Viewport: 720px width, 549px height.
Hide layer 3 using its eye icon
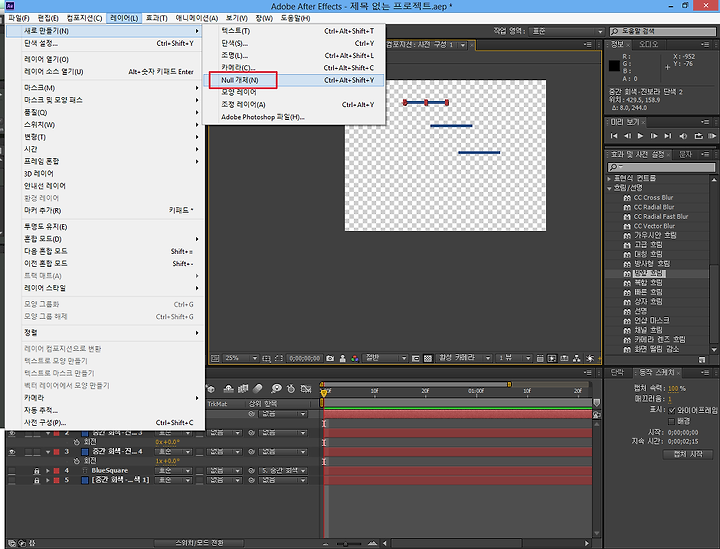click(12, 452)
